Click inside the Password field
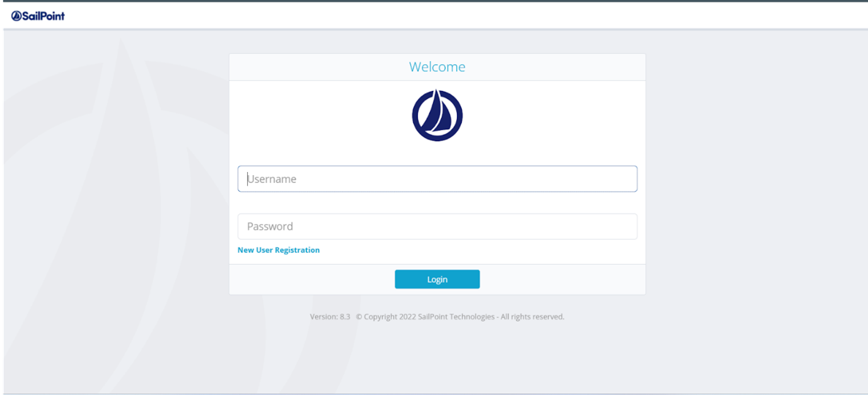Image resolution: width=868 pixels, height=395 pixels. point(437,226)
